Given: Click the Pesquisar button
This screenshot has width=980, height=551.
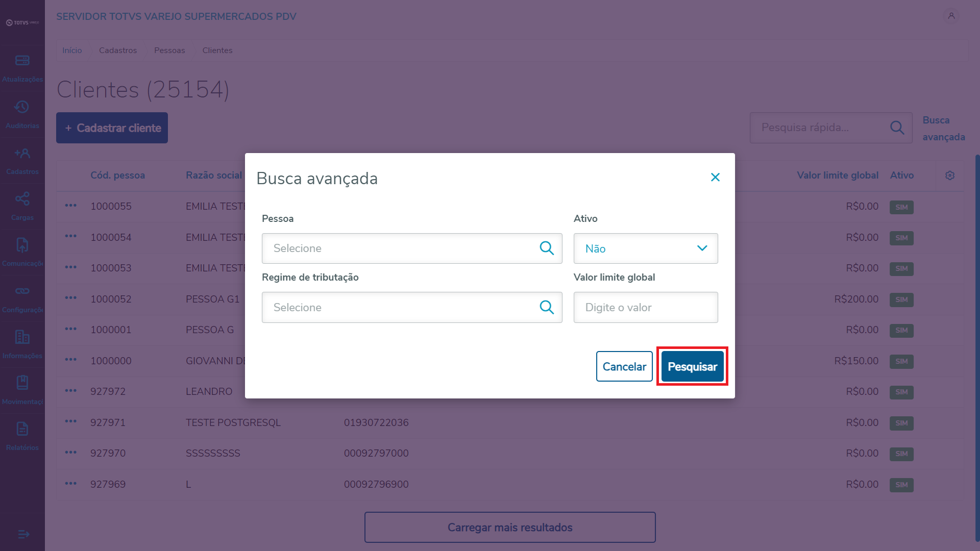Looking at the screenshot, I should tap(692, 366).
